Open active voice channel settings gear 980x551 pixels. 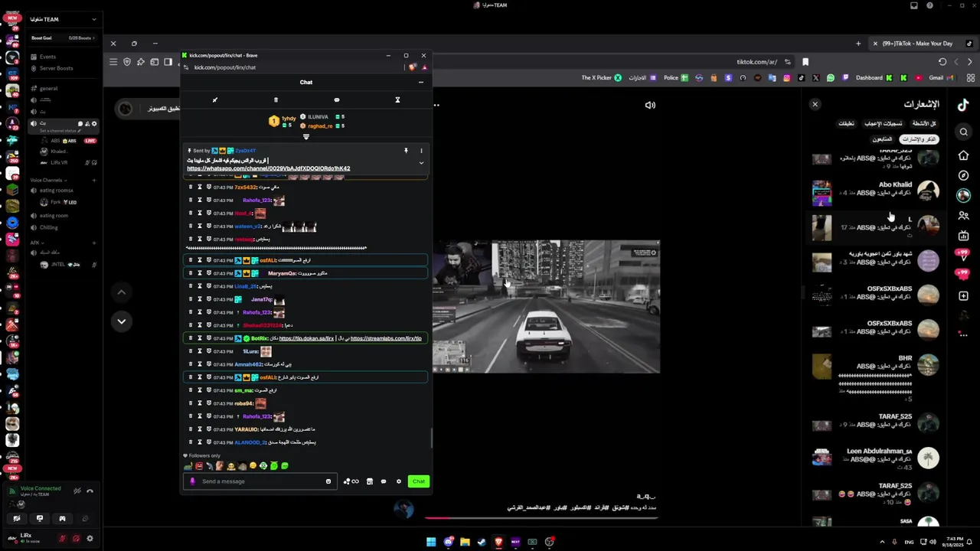click(x=94, y=123)
